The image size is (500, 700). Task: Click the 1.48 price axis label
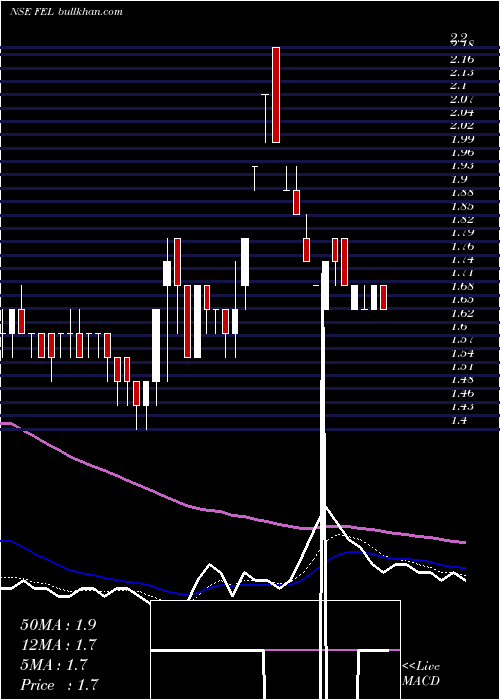coord(462,380)
